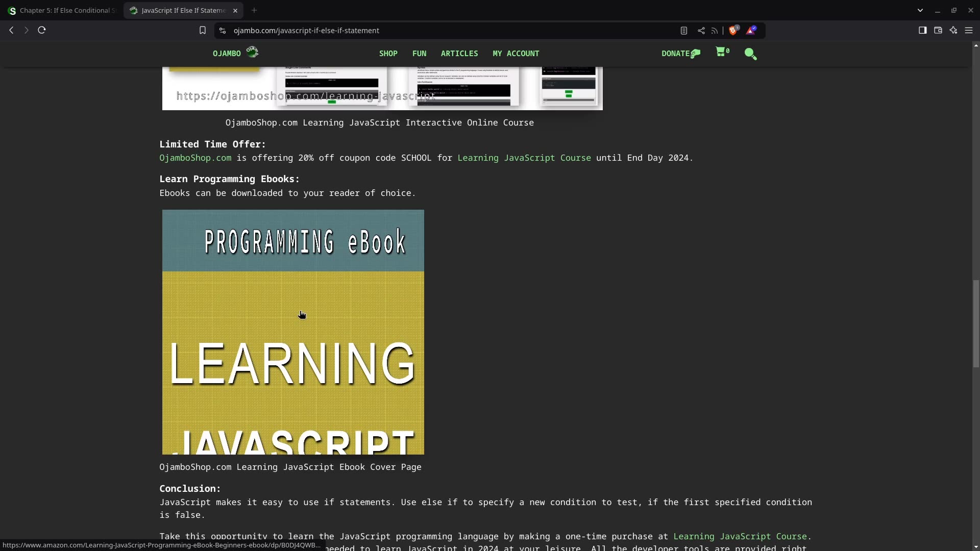Click the Interactive Online Course caption text
Image resolution: width=980 pixels, height=551 pixels.
(380, 123)
